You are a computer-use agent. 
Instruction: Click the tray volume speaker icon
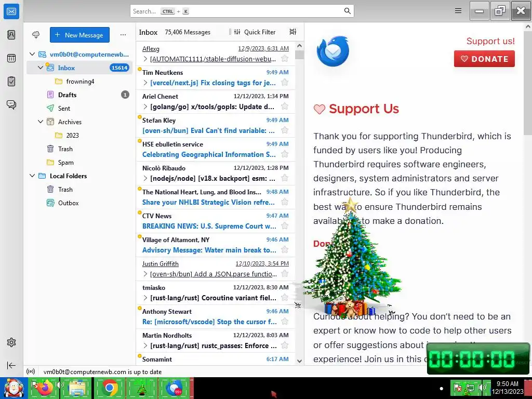[x=482, y=387]
